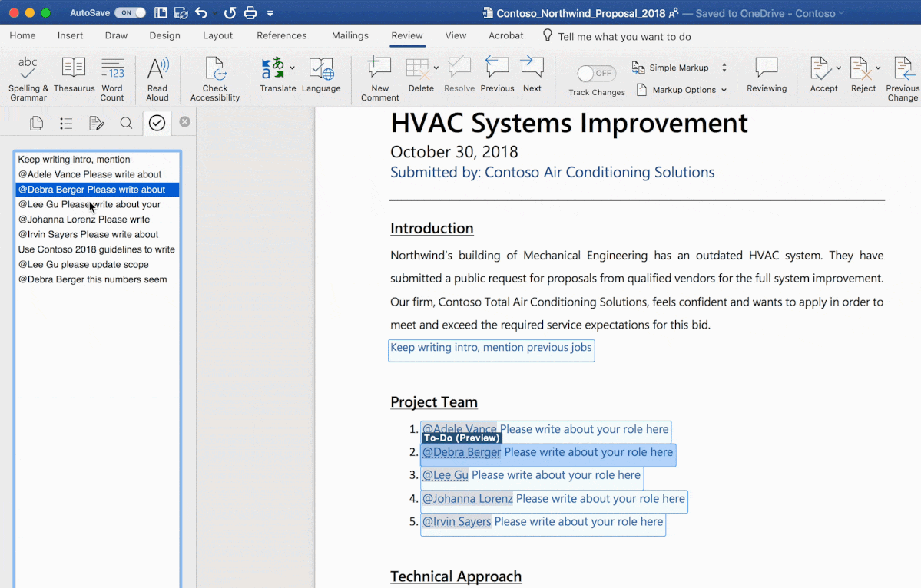The width and height of the screenshot is (921, 588).
Task: Click the Translate ribbon icon
Action: point(272,68)
